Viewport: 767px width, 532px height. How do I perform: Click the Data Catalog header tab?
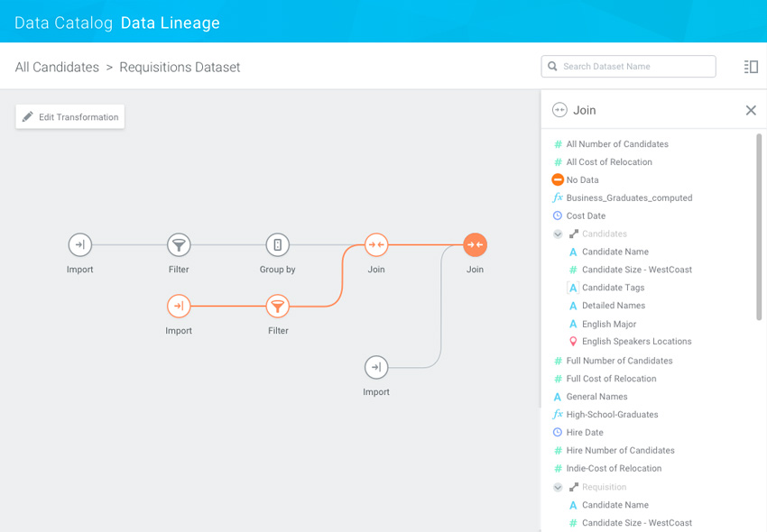[x=63, y=23]
